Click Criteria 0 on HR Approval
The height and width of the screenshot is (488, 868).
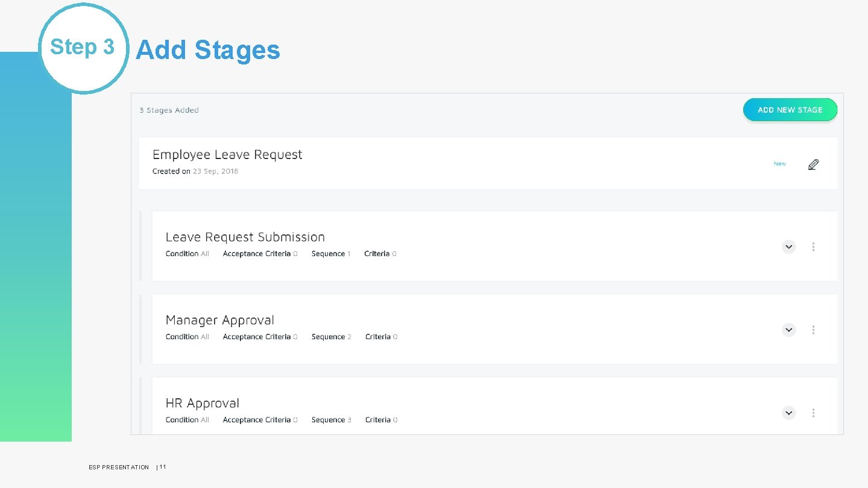(x=381, y=419)
